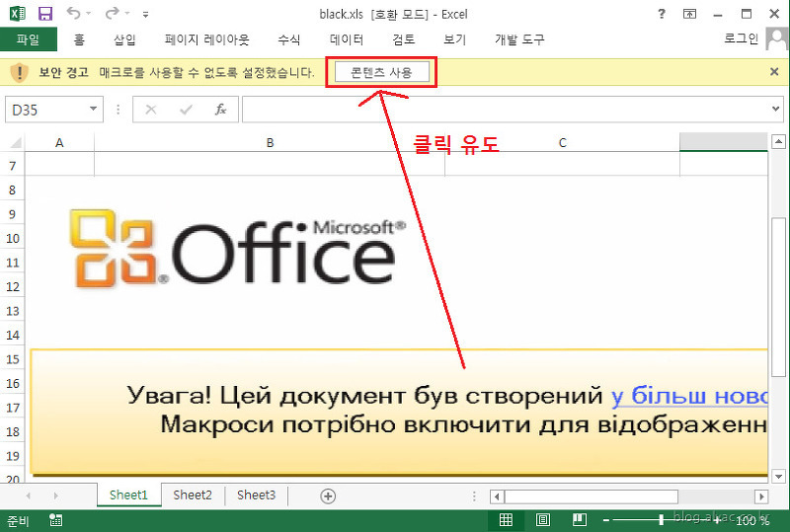Select column B header

[270, 142]
